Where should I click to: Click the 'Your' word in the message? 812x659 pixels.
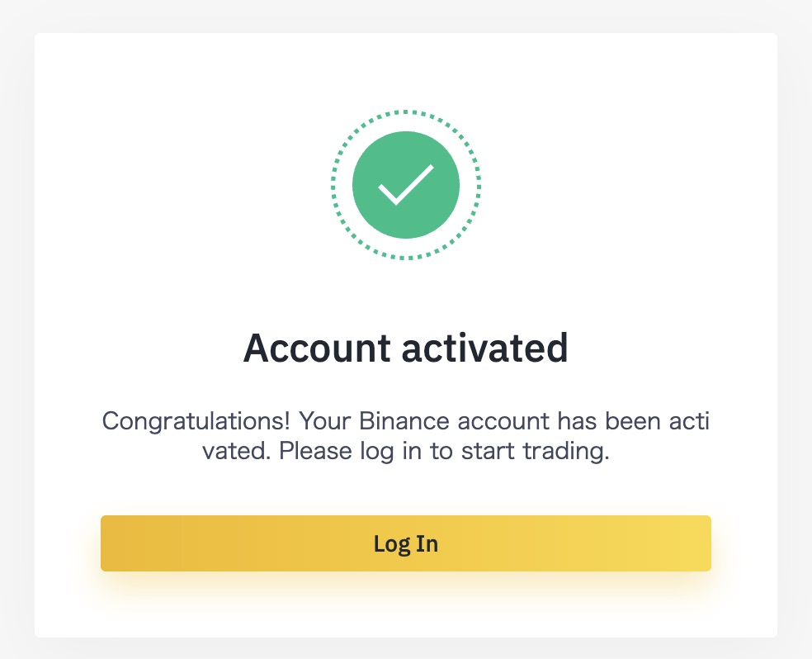coord(324,420)
